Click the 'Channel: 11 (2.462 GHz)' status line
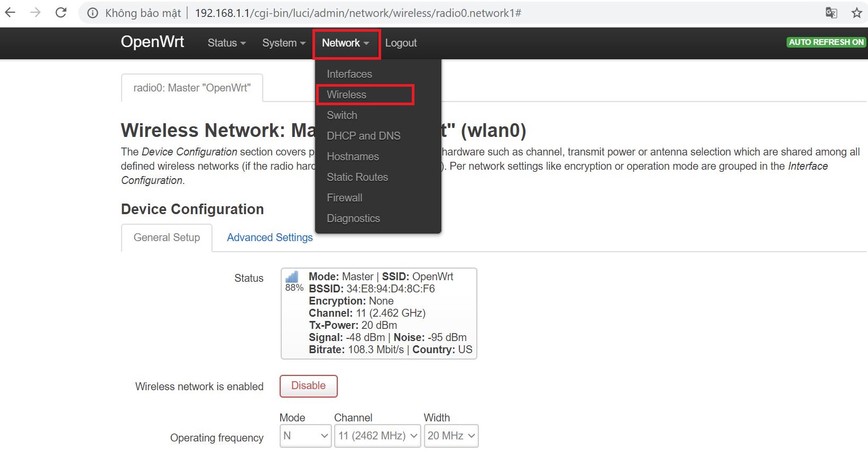 click(367, 313)
